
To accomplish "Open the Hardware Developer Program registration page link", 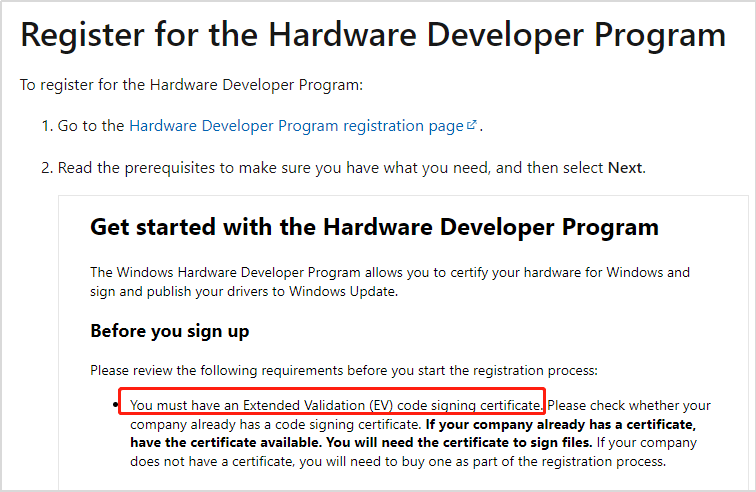I will (296, 126).
